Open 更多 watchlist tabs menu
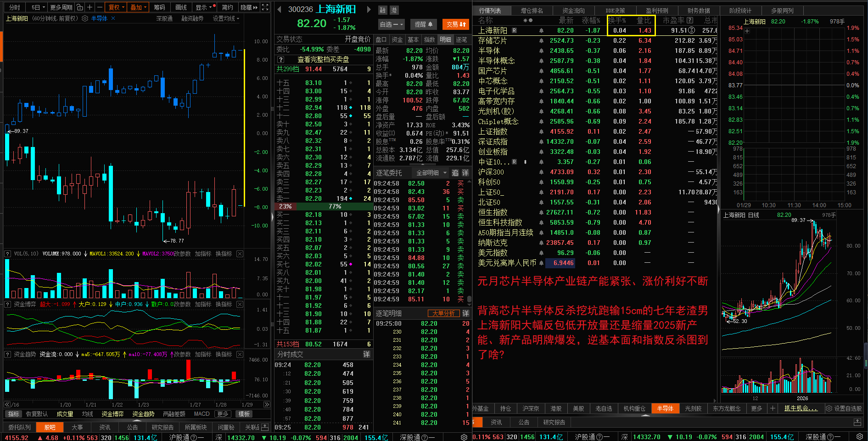Screen dimensions: 868x441 pyautogui.click(x=756, y=408)
